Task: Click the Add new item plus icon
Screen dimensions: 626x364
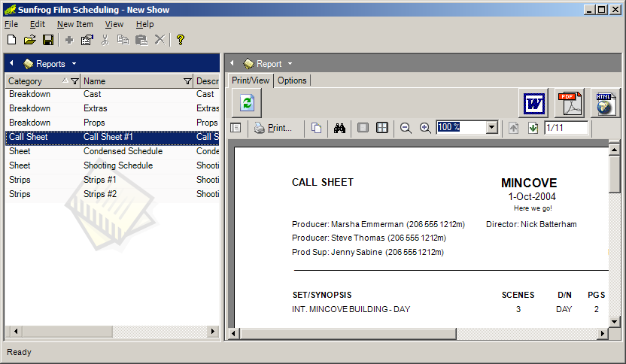Action: click(x=69, y=40)
